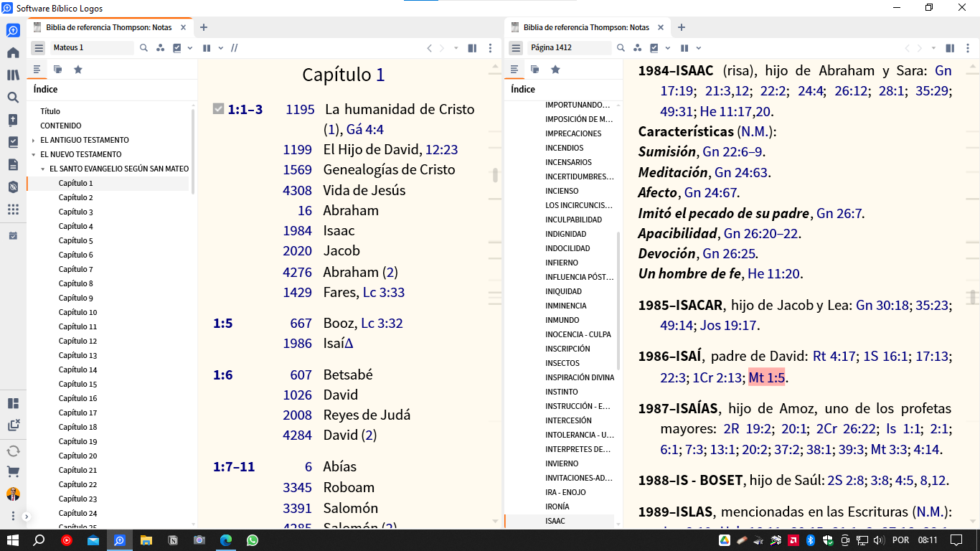Select ISAAC in the right index list
980x551 pixels.
555,521
